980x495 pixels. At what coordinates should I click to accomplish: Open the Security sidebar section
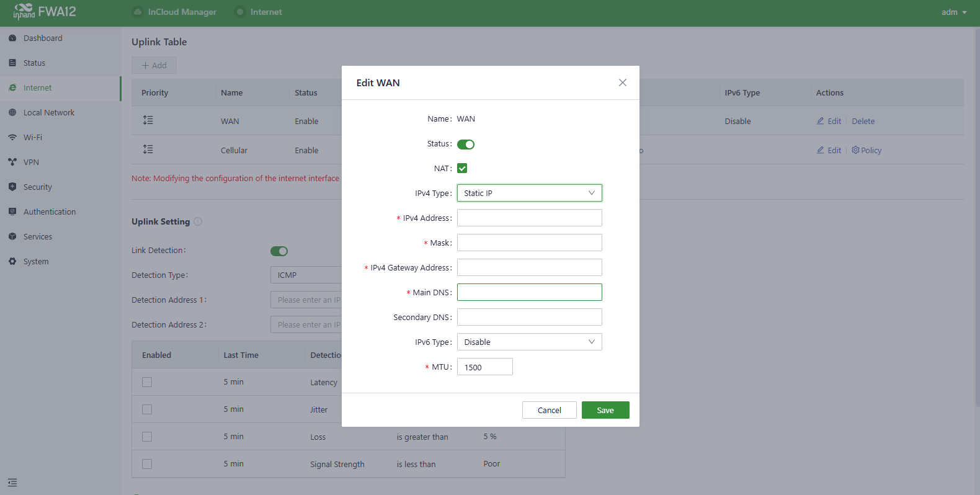click(x=37, y=187)
